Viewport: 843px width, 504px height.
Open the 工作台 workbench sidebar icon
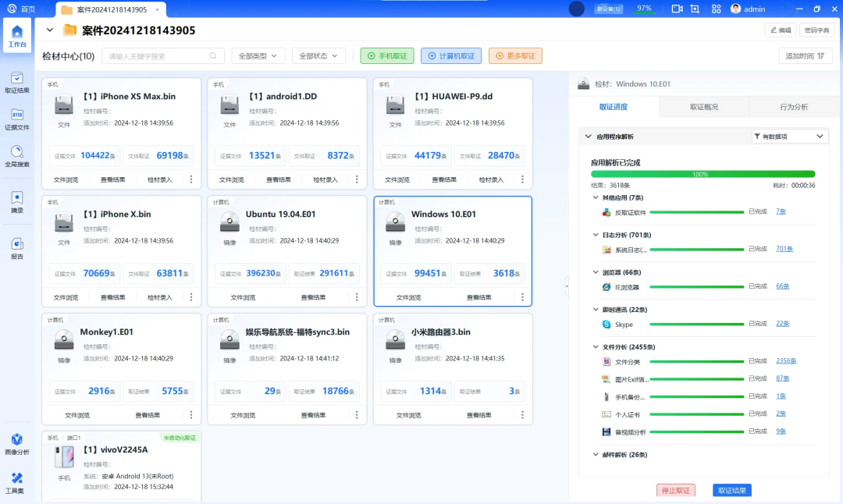pyautogui.click(x=17, y=36)
